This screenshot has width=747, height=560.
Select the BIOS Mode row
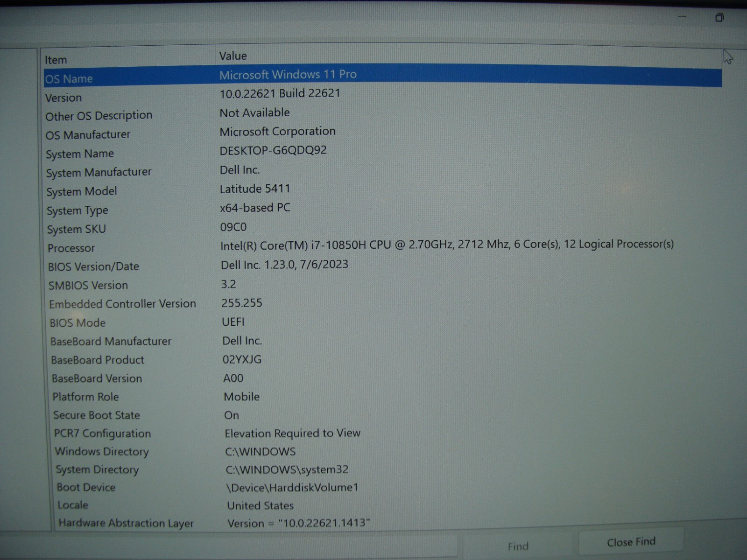click(x=78, y=322)
